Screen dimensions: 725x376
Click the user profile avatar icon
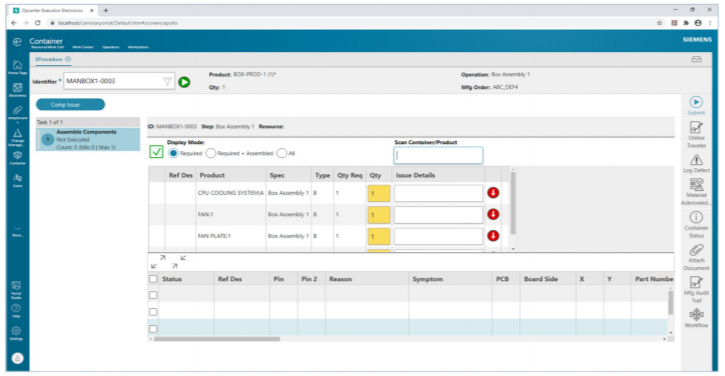pyautogui.click(x=18, y=358)
